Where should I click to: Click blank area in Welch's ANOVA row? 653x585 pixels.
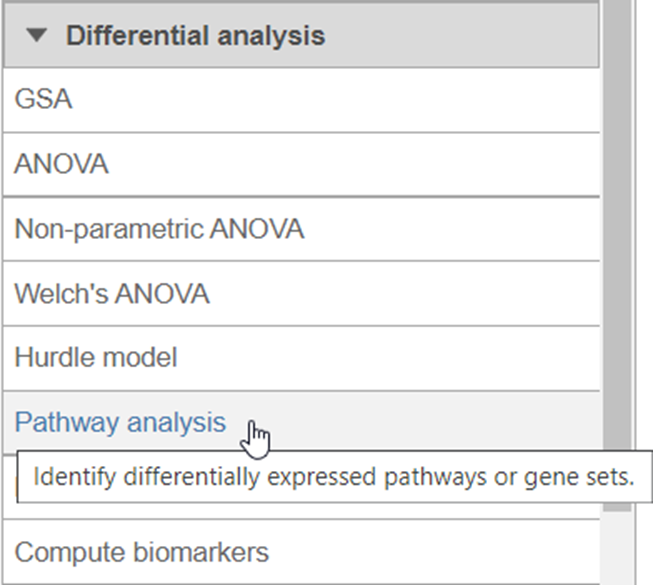404,294
